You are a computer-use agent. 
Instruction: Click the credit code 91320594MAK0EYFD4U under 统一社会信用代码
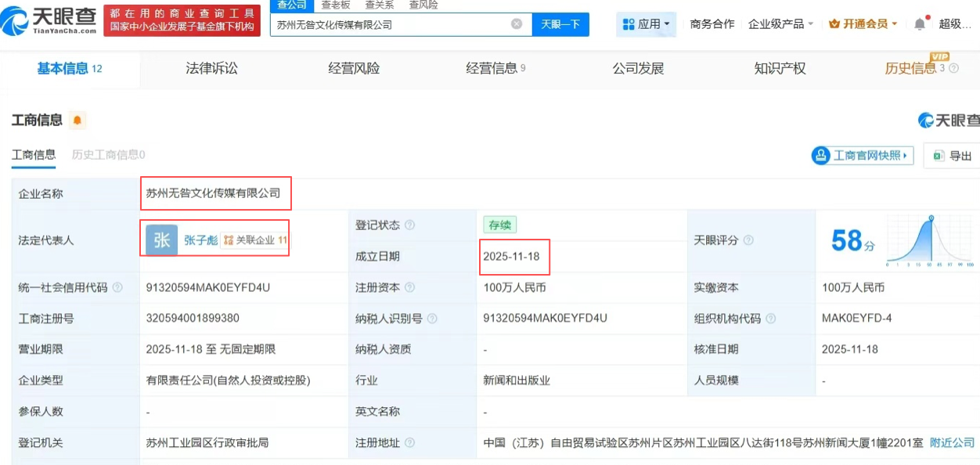point(207,287)
